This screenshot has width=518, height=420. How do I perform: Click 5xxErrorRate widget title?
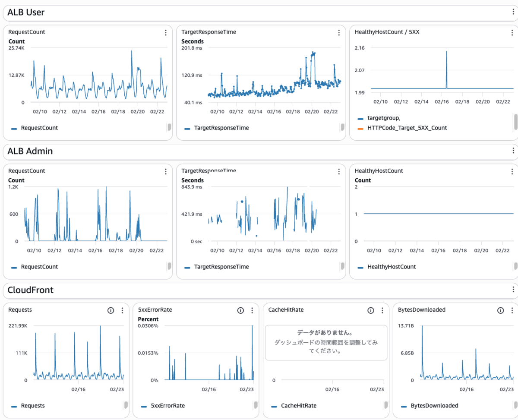pos(155,309)
